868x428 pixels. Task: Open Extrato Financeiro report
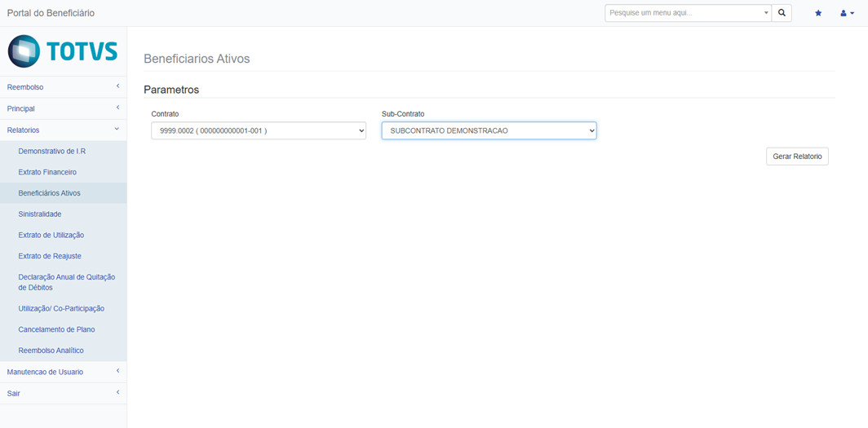tap(47, 172)
